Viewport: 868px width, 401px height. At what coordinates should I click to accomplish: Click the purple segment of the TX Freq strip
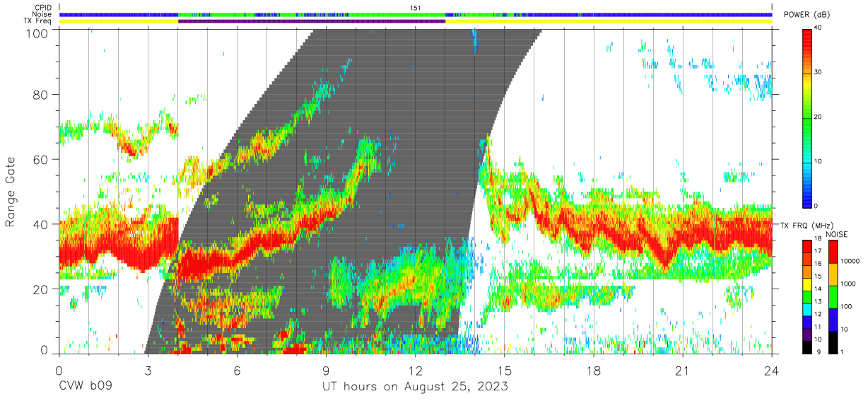(x=312, y=21)
